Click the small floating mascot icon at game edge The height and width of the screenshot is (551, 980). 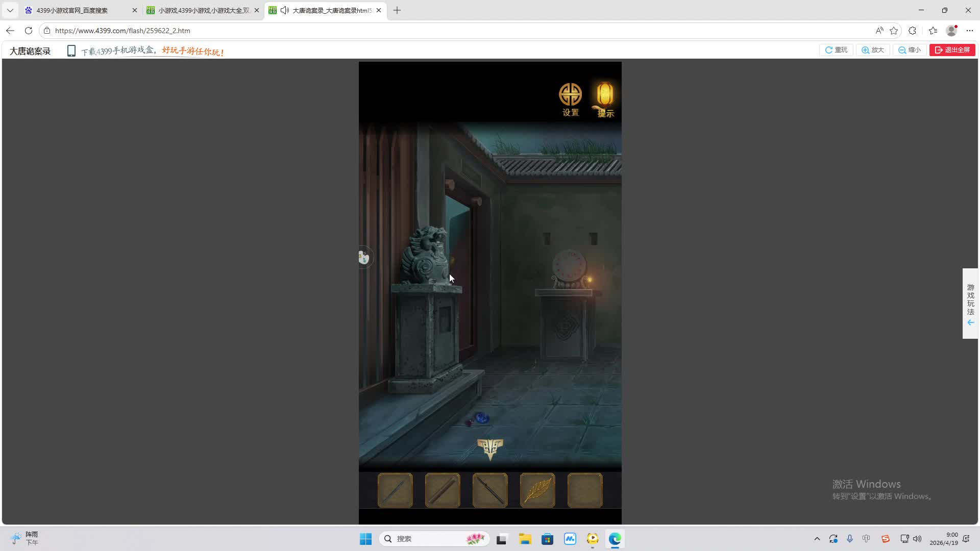click(364, 257)
